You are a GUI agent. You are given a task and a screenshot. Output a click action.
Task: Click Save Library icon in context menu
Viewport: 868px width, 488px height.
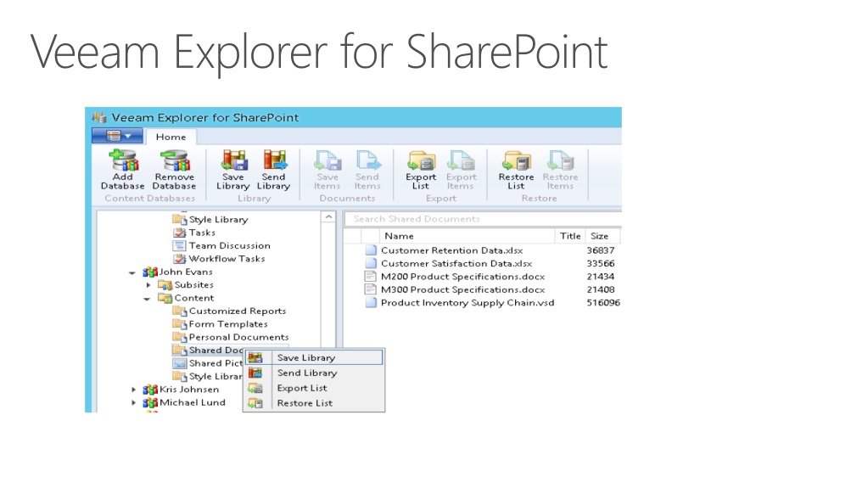(x=255, y=358)
